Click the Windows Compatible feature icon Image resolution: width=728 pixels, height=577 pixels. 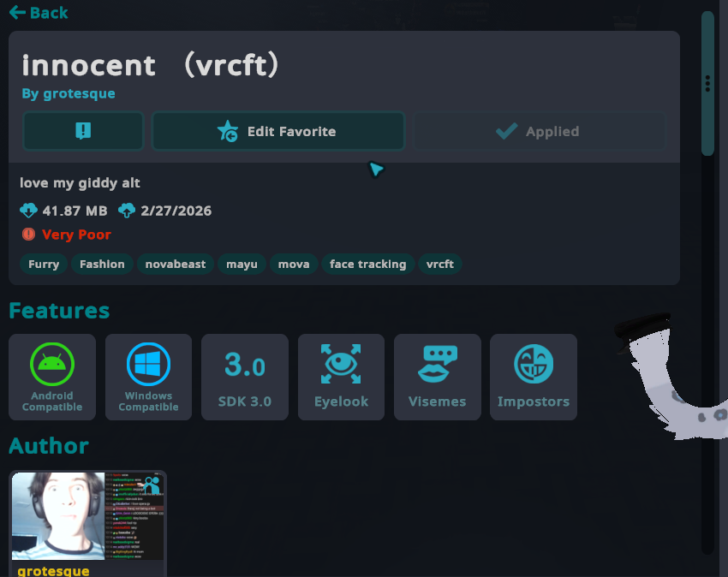pyautogui.click(x=148, y=364)
